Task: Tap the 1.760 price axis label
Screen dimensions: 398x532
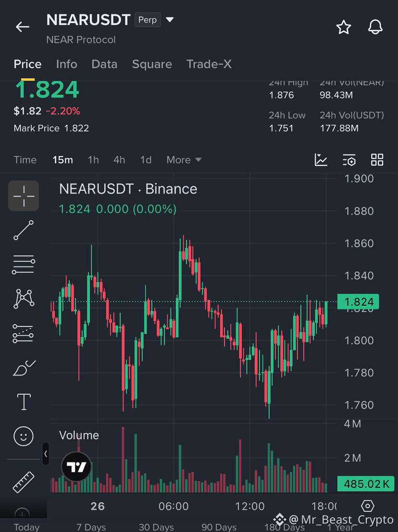Action: 359,405
